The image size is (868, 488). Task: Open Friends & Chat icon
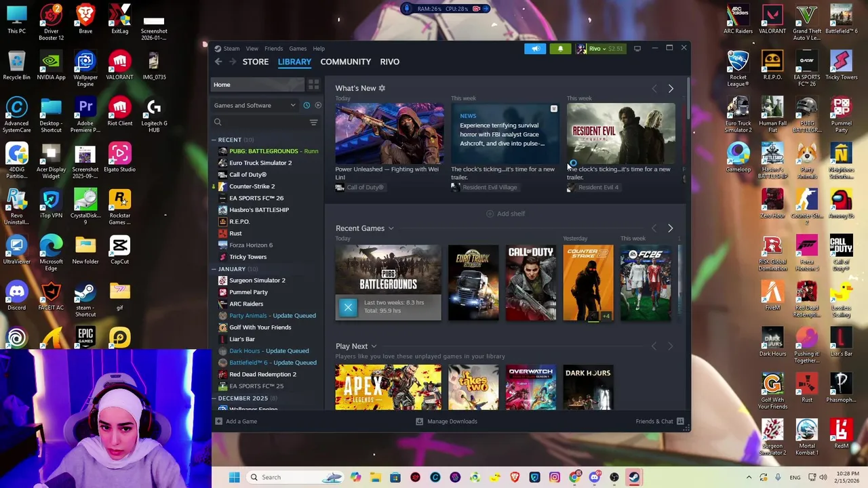pyautogui.click(x=680, y=422)
